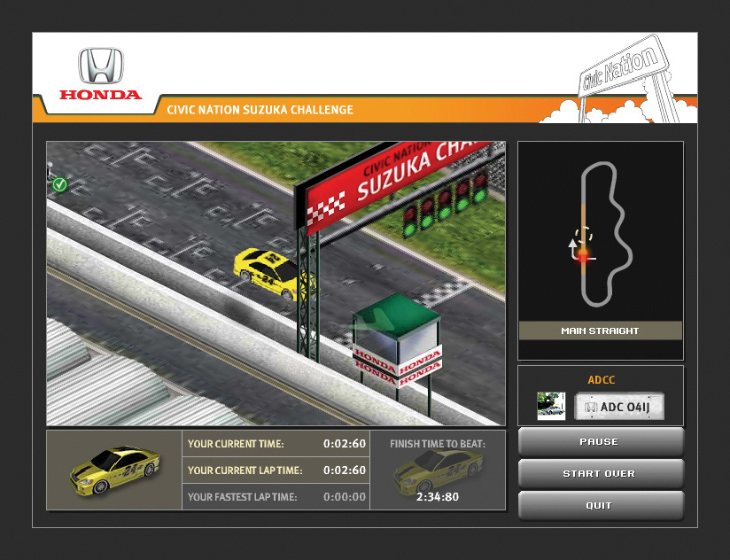Viewport: 730px width, 560px height.
Task: Click the white direction arrow on the map
Action: point(574,249)
